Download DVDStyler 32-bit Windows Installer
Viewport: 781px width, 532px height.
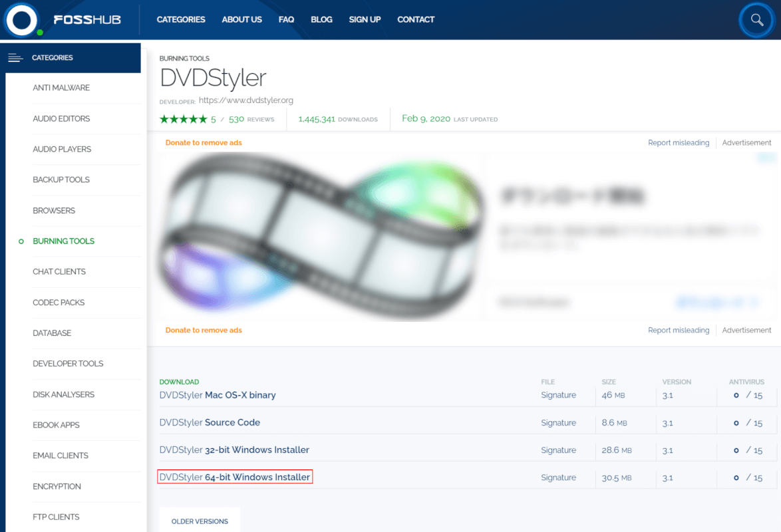(234, 450)
